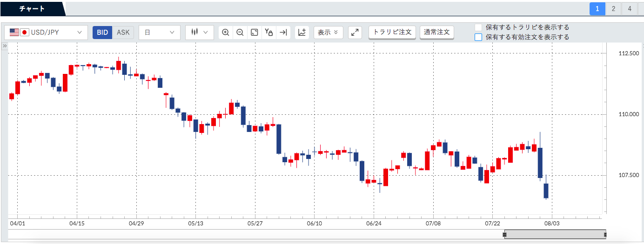Zoom in on the chart
This screenshot has width=644, height=244.
coord(226,33)
